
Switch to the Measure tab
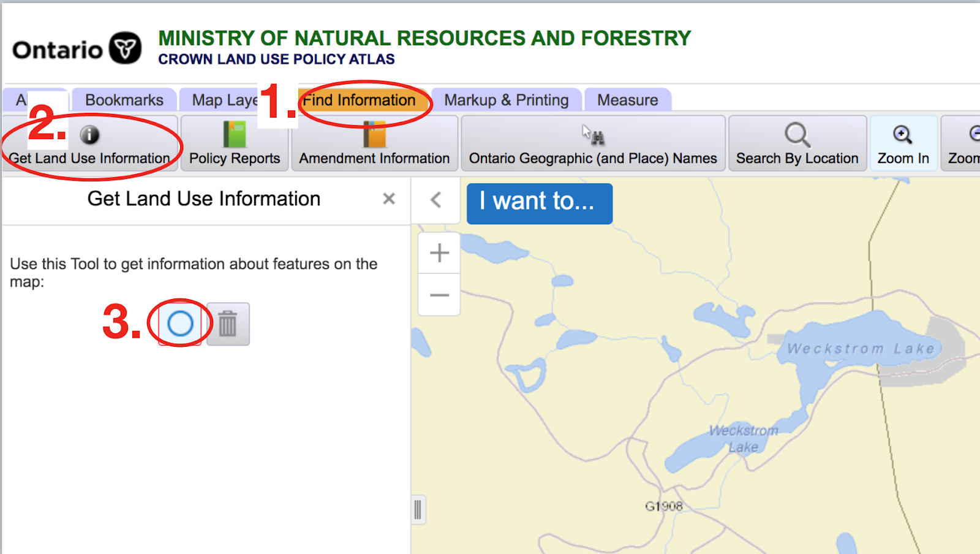coord(628,100)
